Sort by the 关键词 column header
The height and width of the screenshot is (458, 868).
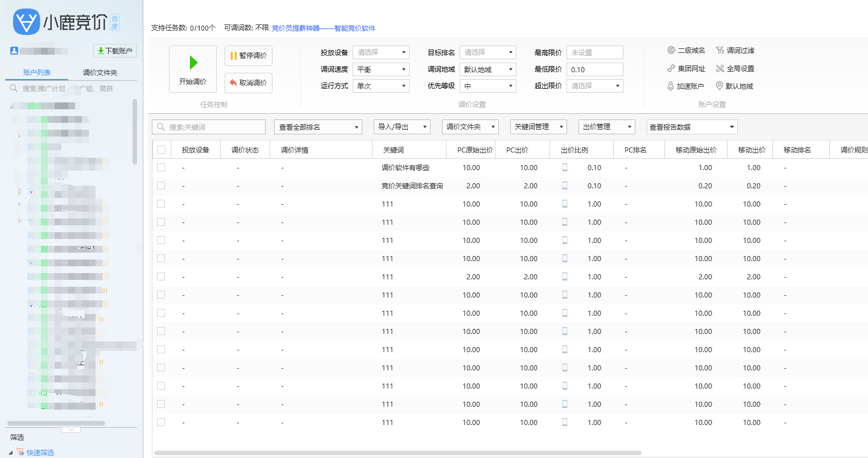(x=410, y=150)
